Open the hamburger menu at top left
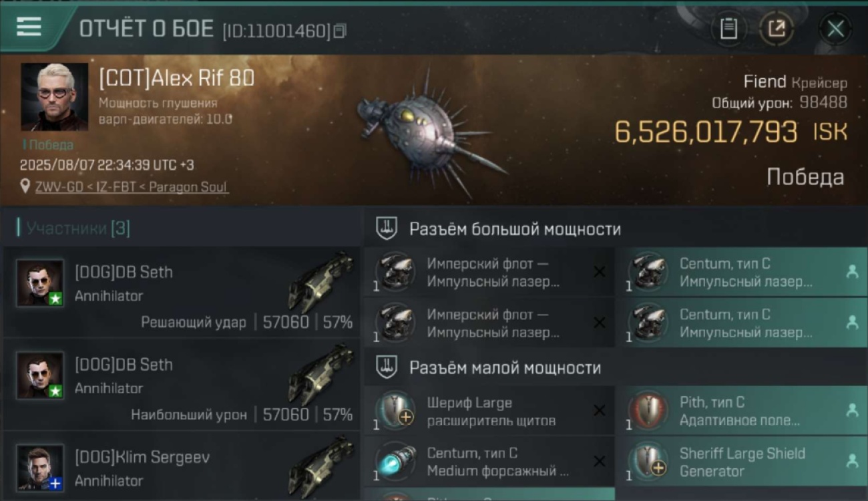Screen dimensions: 868x501 (x=29, y=27)
